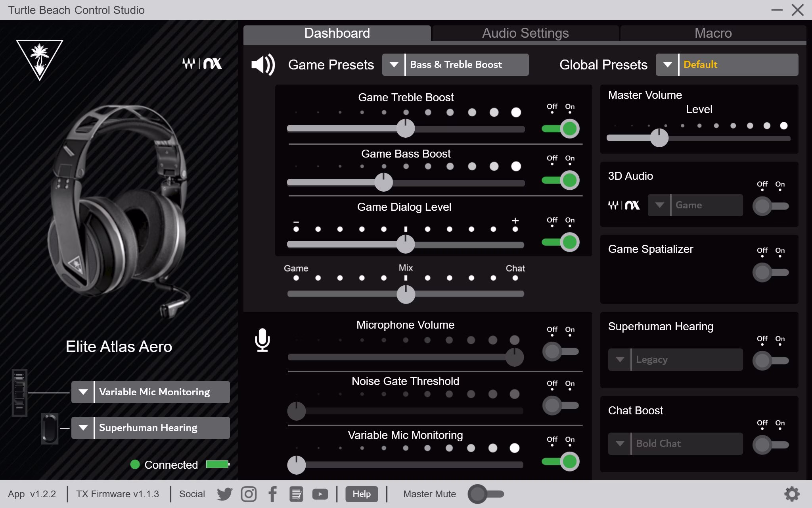Click the green battery level indicator
This screenshot has height=508, width=812.
[x=218, y=464]
